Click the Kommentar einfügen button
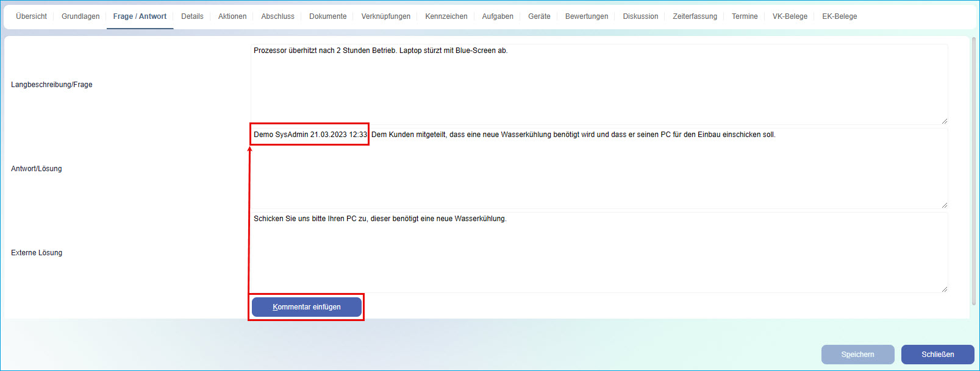Image resolution: width=980 pixels, height=371 pixels. point(306,307)
